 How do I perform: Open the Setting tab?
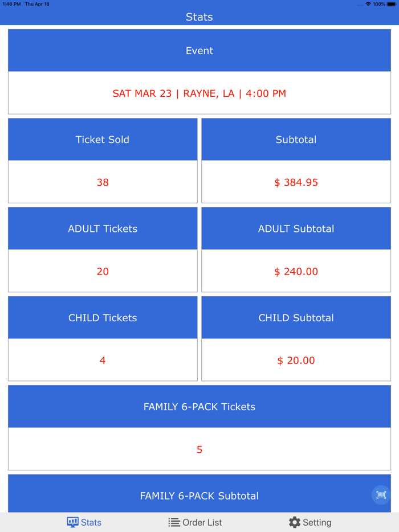click(x=310, y=522)
